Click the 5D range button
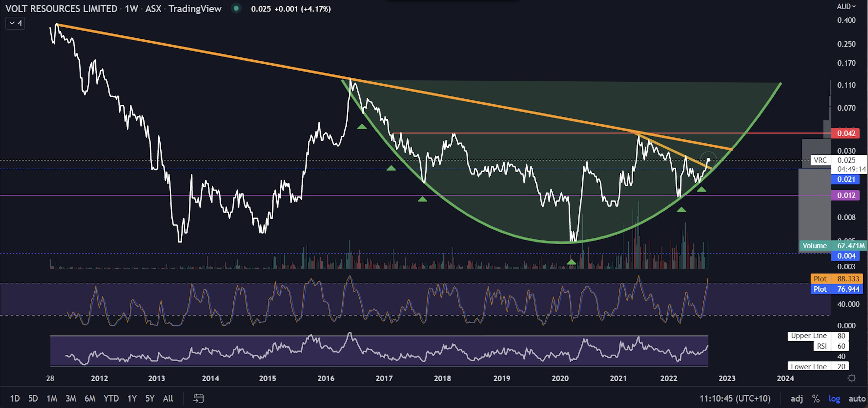 (33, 399)
